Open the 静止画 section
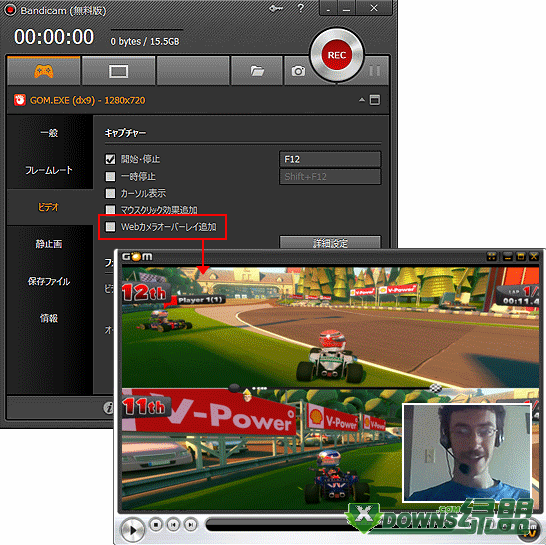Viewport: 546px width, 545px height. [x=49, y=244]
